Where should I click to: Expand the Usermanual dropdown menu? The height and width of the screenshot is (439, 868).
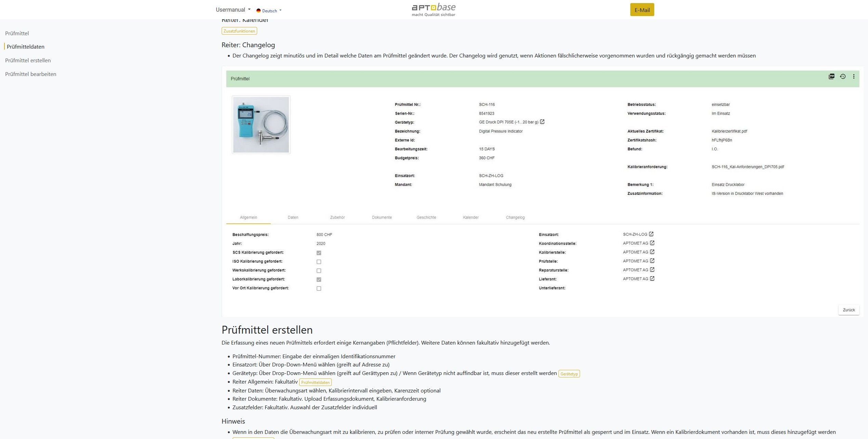pos(233,10)
